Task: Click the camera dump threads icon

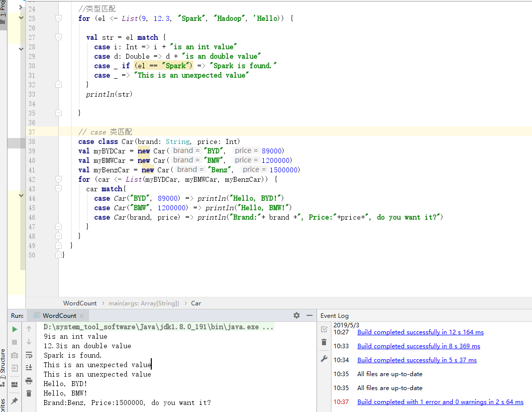Action: (14, 355)
